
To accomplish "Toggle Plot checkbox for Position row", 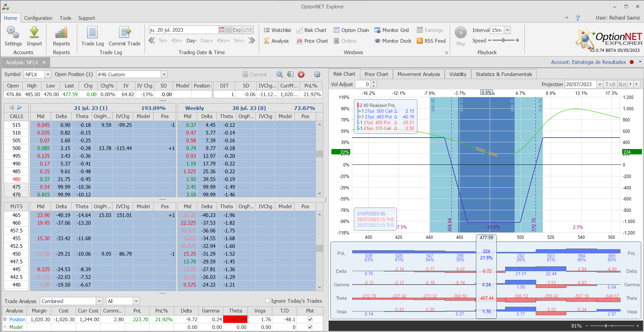I will point(310,319).
